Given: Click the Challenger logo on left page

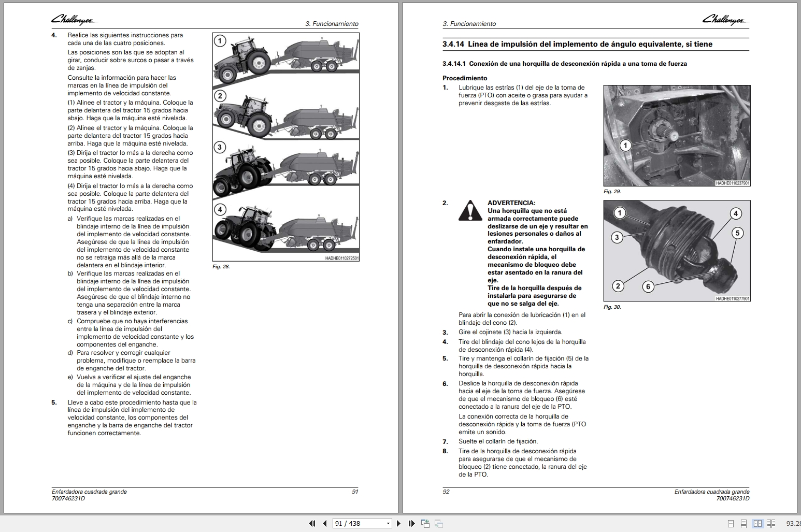Looking at the screenshot, I should tap(74, 20).
